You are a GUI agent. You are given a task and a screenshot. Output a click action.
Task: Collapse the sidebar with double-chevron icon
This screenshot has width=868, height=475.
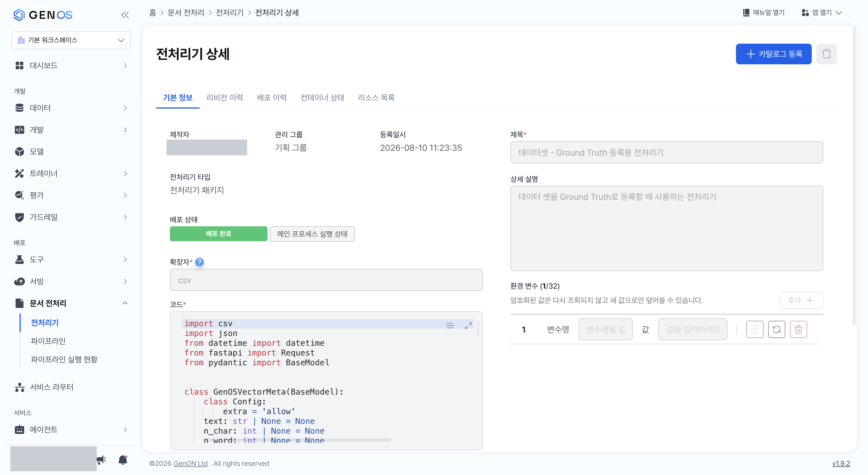(125, 15)
